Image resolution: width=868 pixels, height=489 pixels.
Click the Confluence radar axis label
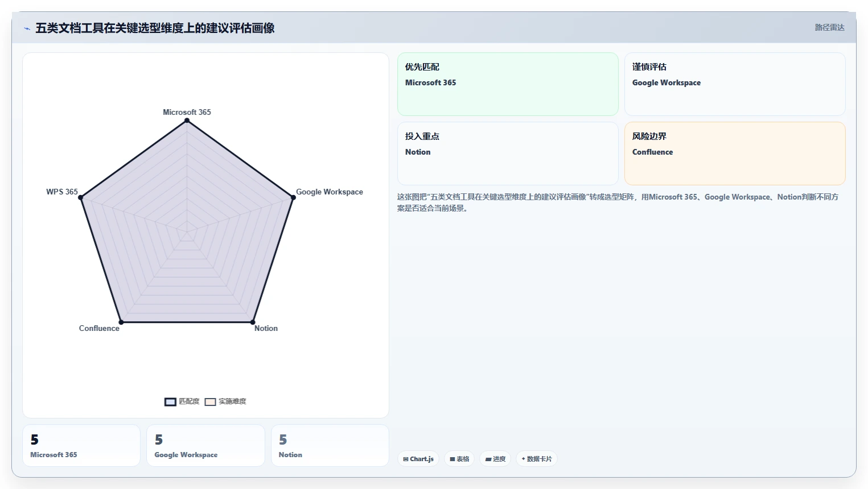pyautogui.click(x=99, y=328)
